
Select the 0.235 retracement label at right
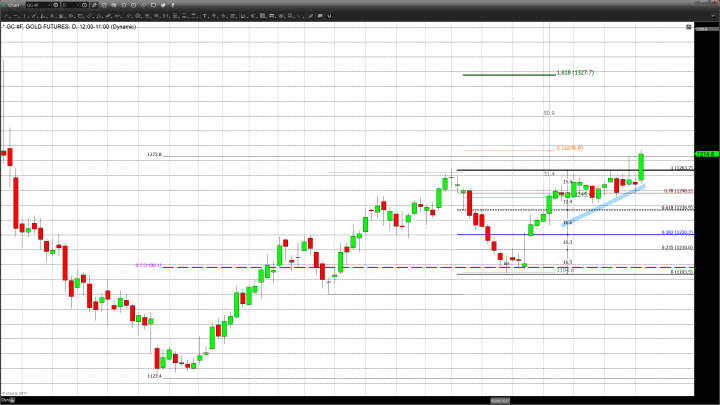(677, 248)
